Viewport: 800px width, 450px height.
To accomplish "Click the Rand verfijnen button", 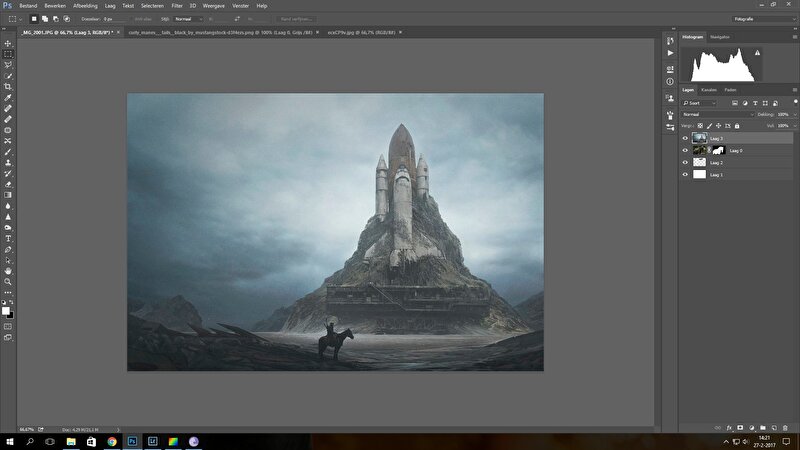I will [296, 19].
